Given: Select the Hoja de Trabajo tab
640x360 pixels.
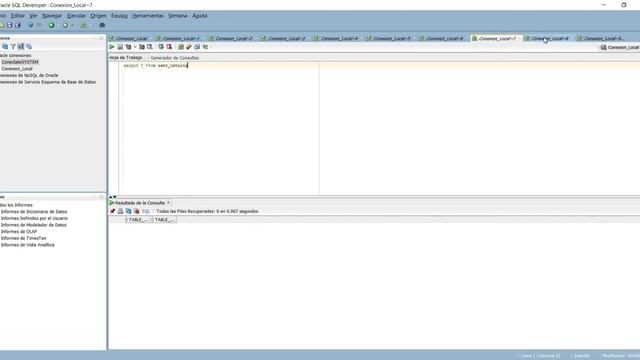Looking at the screenshot, I should (x=126, y=58).
